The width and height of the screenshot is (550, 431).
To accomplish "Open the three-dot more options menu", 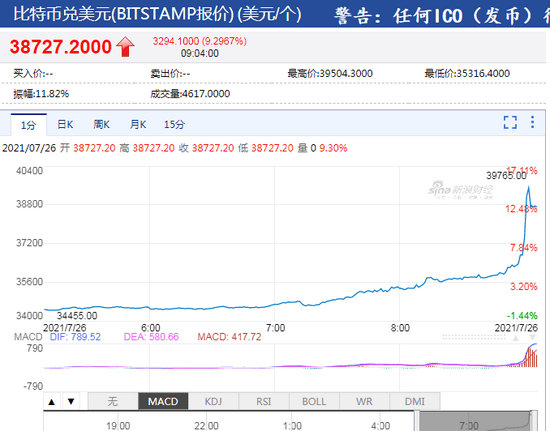I will pyautogui.click(x=532, y=122).
